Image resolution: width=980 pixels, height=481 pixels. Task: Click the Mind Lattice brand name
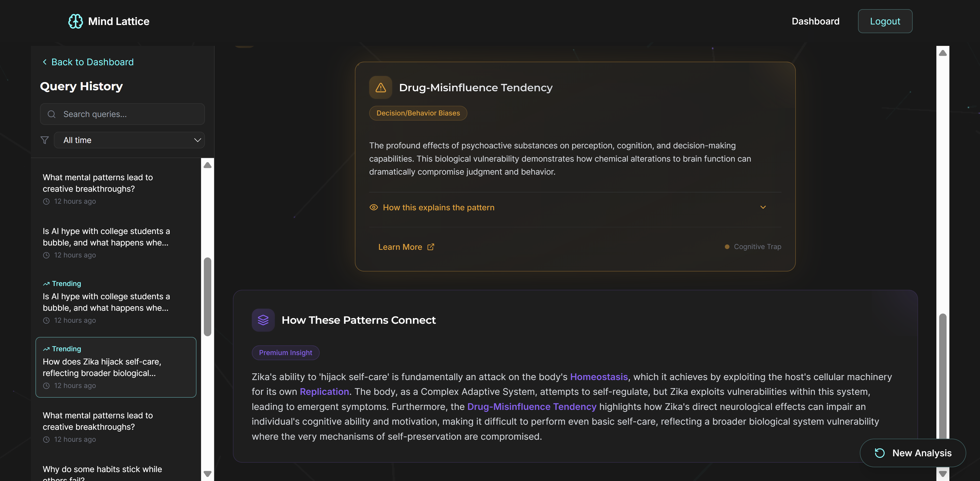pyautogui.click(x=119, y=21)
